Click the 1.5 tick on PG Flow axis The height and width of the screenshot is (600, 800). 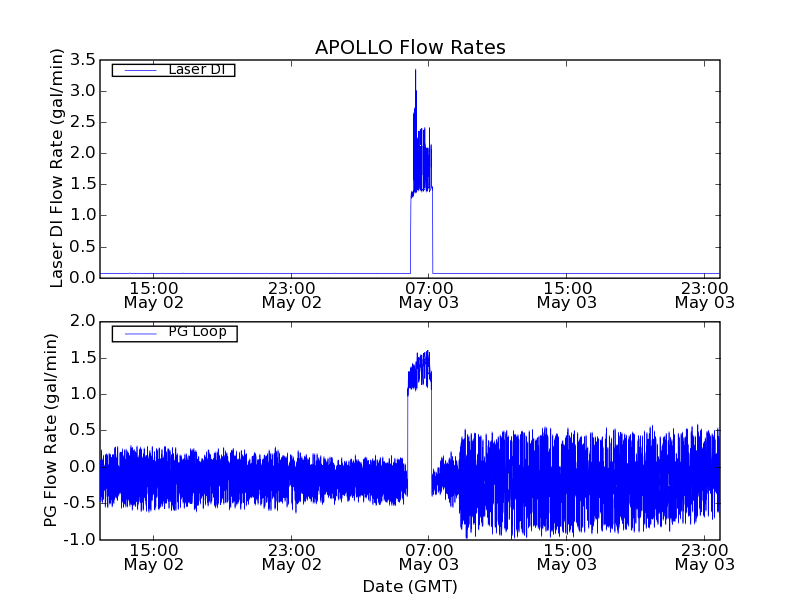click(x=83, y=358)
